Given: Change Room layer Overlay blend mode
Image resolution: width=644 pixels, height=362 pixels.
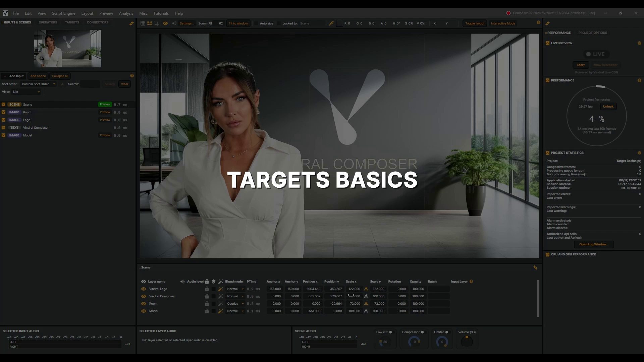Looking at the screenshot, I should click(x=235, y=304).
